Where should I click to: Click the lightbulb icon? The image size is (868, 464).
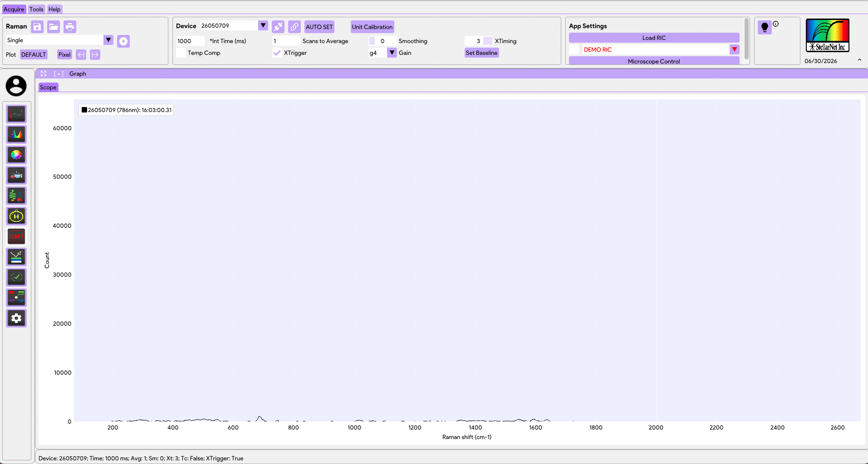(x=765, y=28)
